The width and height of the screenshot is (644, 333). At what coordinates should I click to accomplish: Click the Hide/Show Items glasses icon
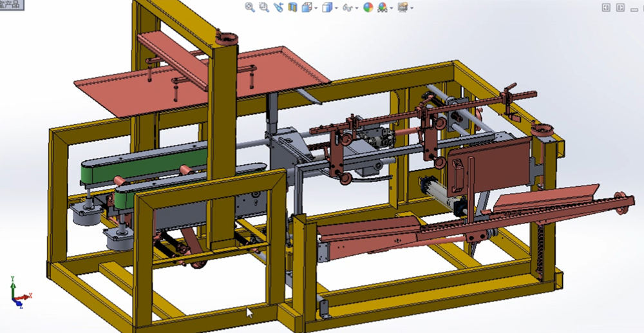(348, 8)
